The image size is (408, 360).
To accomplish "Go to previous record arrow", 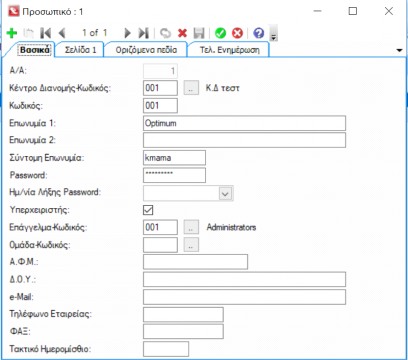I will (62, 33).
